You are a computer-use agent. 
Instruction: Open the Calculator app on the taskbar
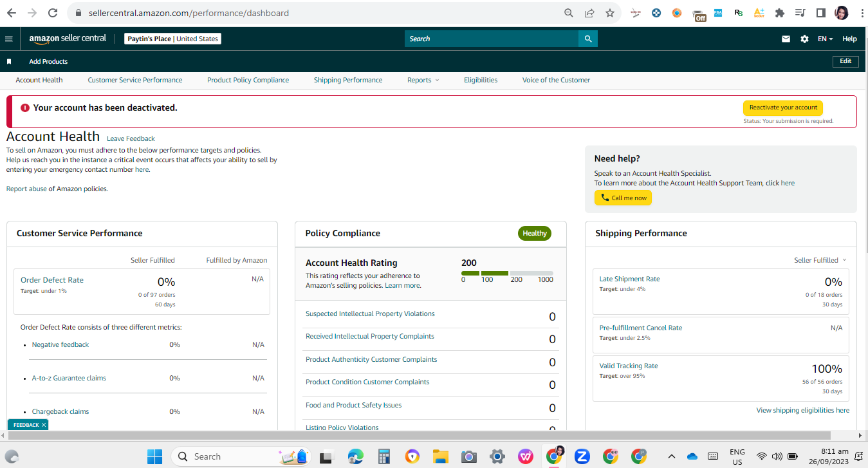(384, 456)
